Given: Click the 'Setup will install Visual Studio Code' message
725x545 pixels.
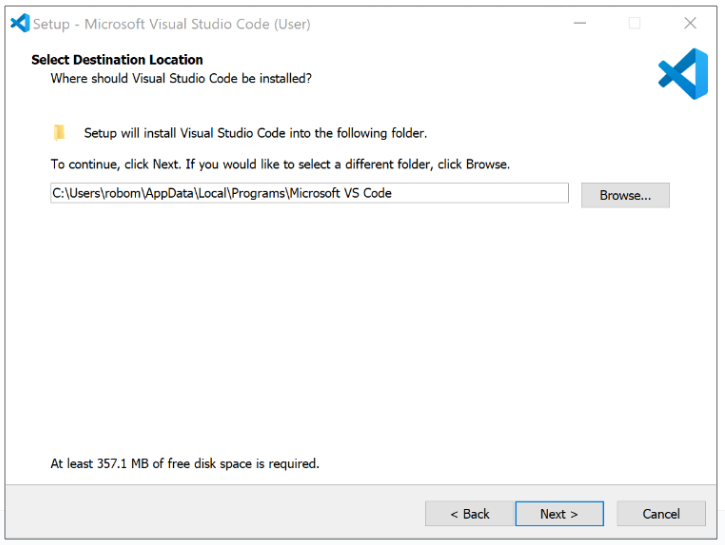Looking at the screenshot, I should pos(255,133).
